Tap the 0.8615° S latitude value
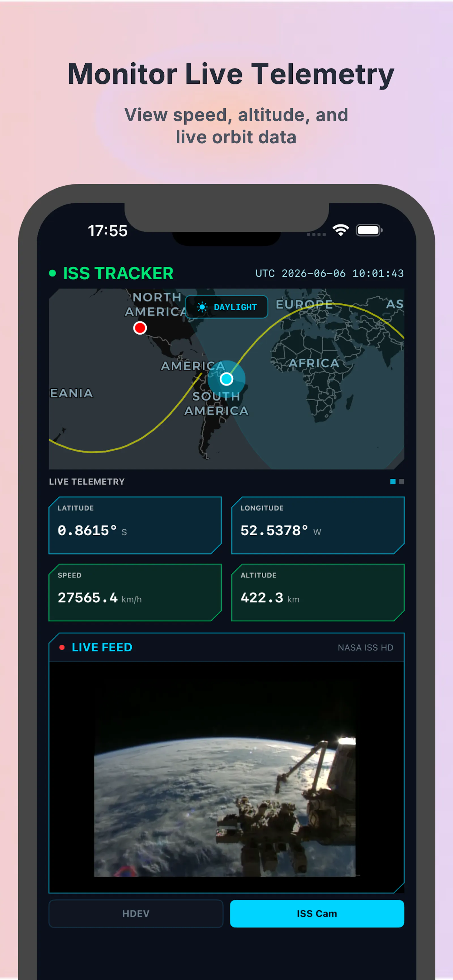Screen dimensions: 453x980 click(92, 530)
